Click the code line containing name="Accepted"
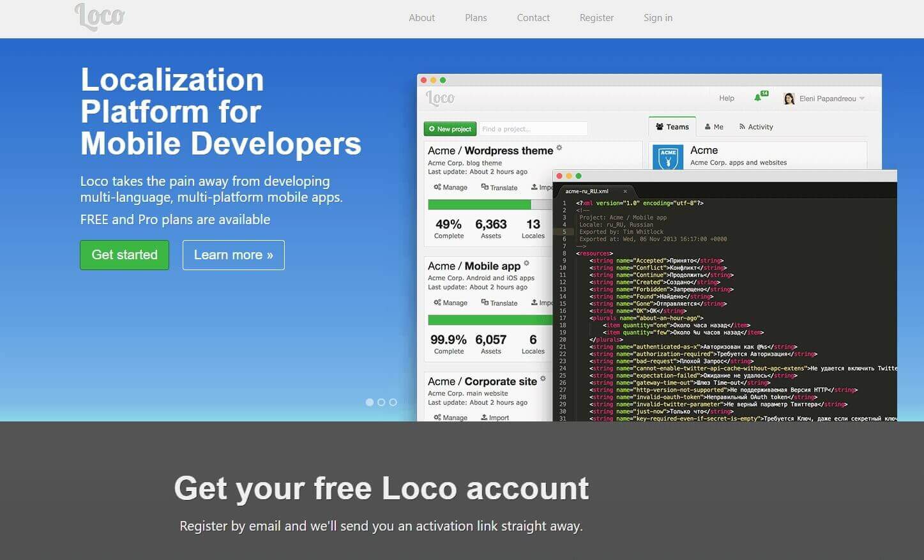924x560 pixels. point(656,261)
